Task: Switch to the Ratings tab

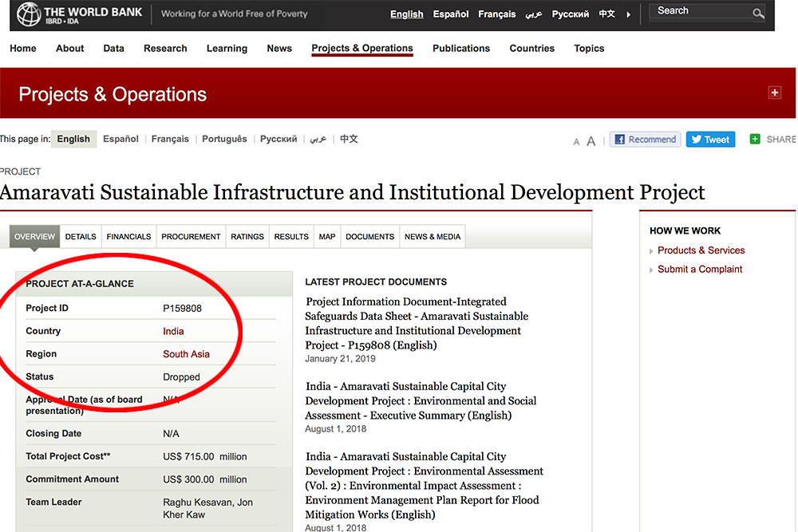Action: pyautogui.click(x=247, y=237)
